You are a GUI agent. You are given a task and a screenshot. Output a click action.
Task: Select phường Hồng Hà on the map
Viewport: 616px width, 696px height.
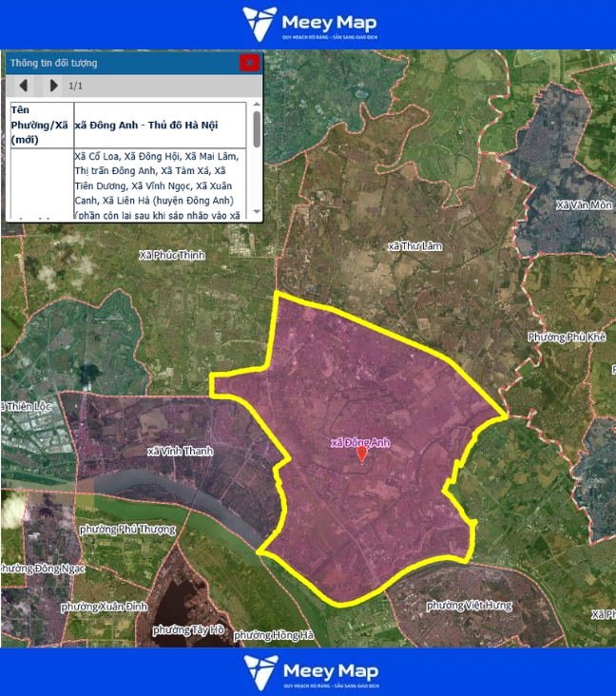(x=273, y=635)
